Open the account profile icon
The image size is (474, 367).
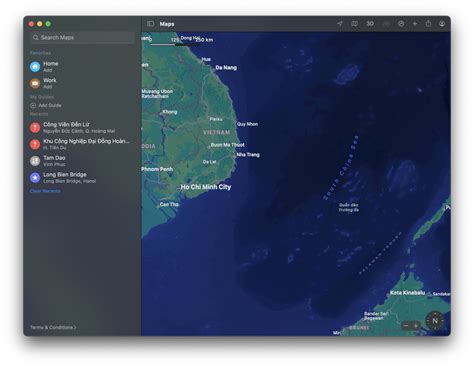[x=442, y=24]
